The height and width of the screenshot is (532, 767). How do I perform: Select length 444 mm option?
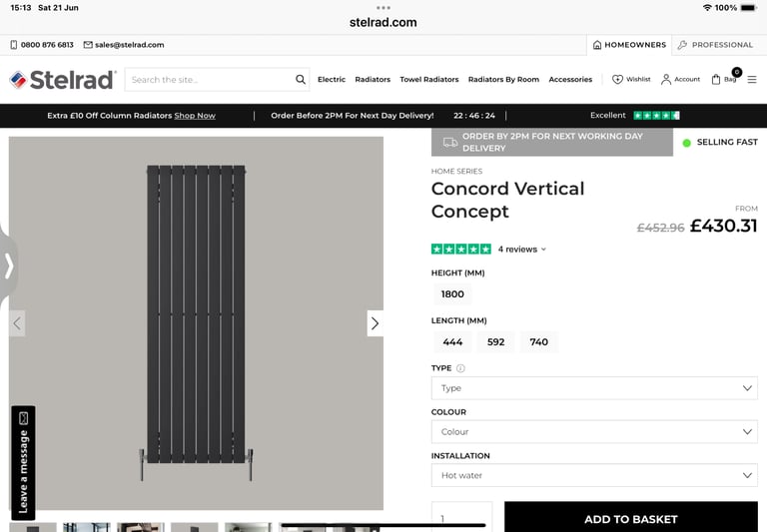452,341
